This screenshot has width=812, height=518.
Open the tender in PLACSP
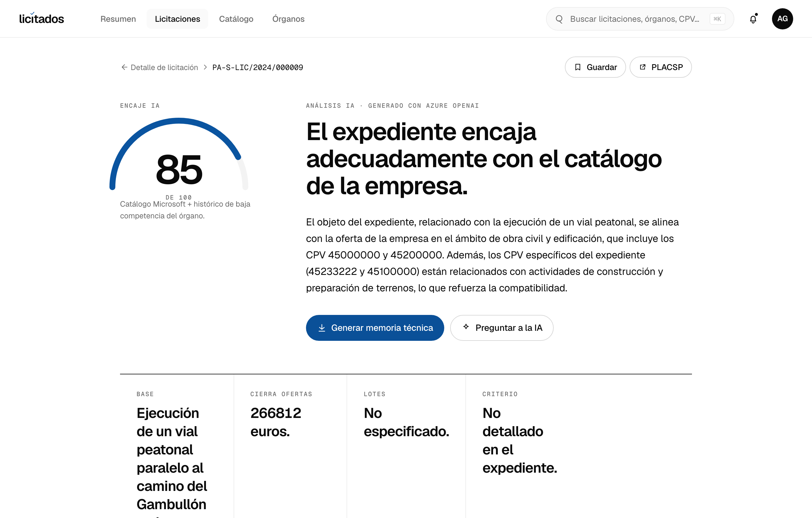[660, 67]
